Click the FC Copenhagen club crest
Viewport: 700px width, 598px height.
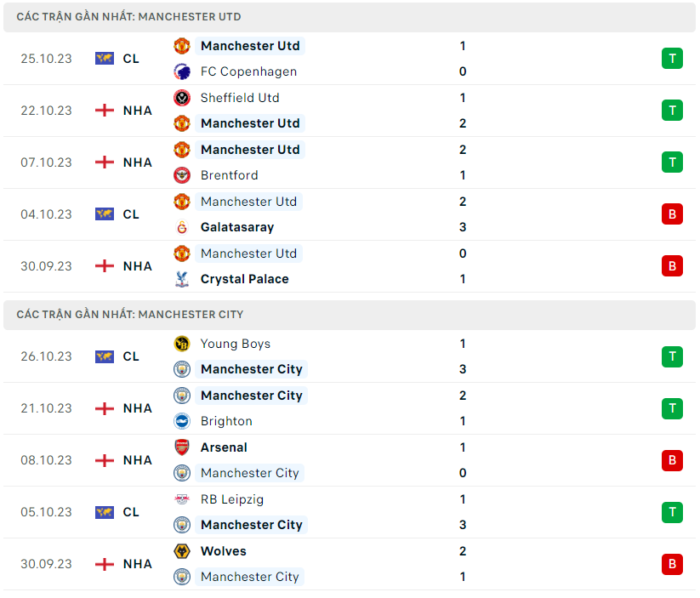pos(182,71)
